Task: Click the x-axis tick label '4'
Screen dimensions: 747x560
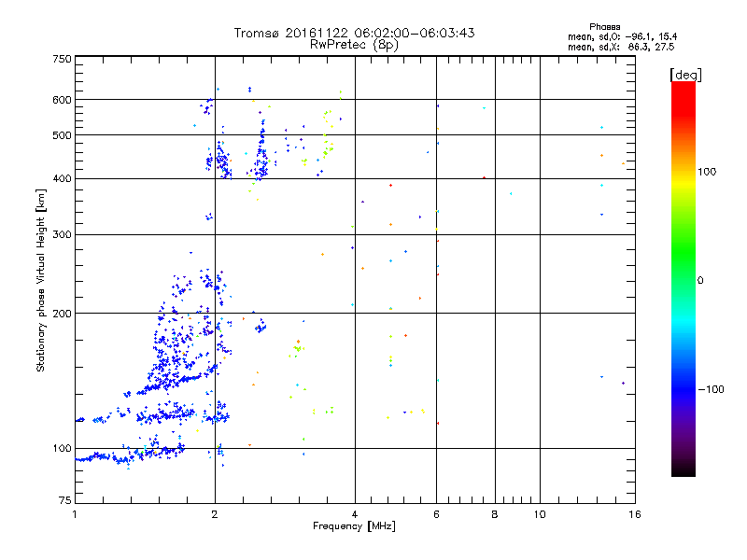Action: (355, 514)
